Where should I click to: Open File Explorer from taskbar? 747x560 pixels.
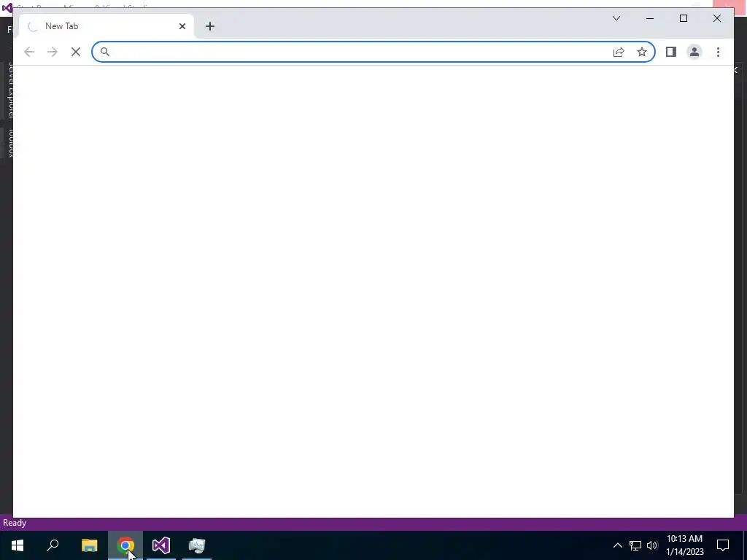click(x=89, y=545)
